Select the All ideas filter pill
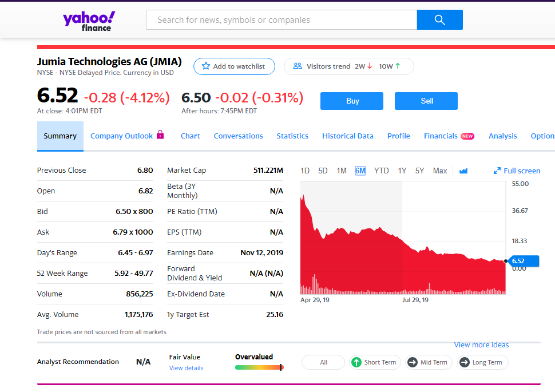The width and height of the screenshot is (555, 392). click(323, 362)
